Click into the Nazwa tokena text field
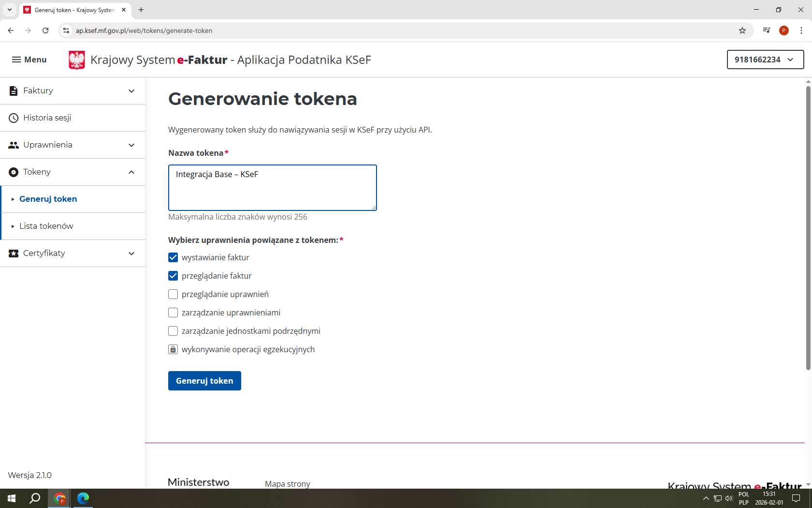This screenshot has height=508, width=812. [272, 188]
